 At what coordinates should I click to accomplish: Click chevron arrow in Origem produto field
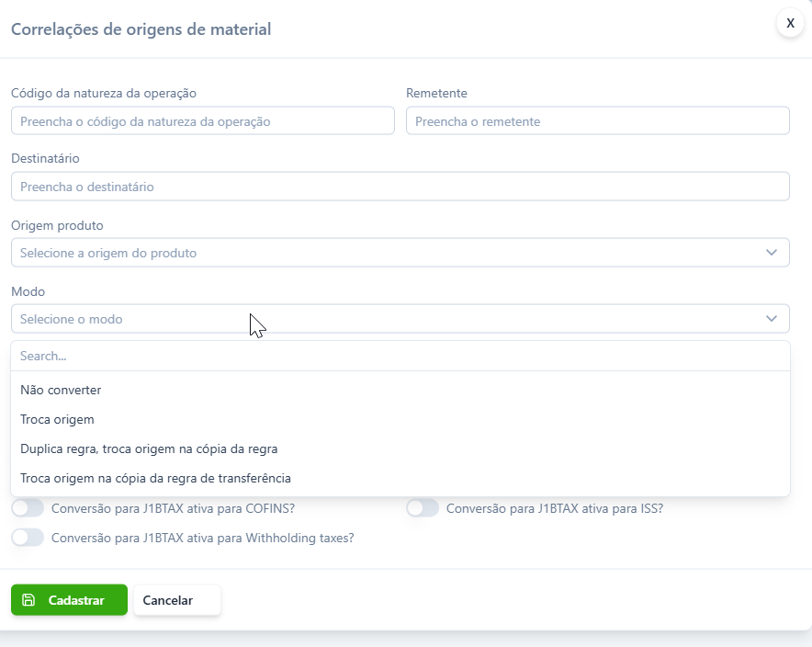point(772,253)
